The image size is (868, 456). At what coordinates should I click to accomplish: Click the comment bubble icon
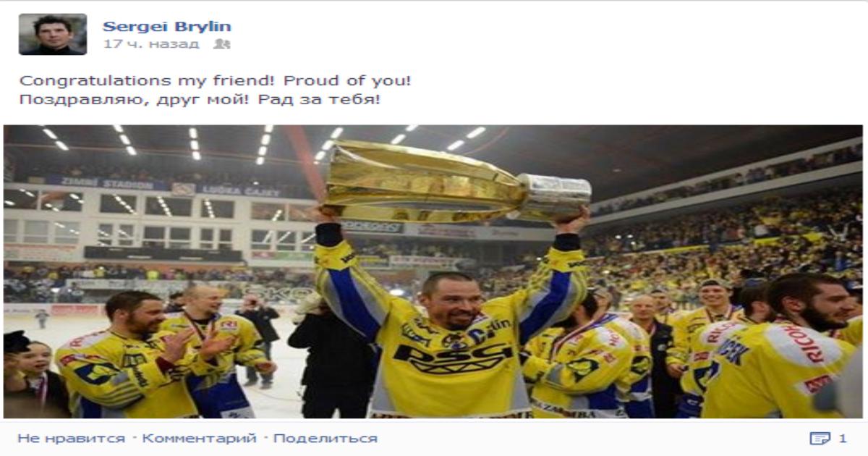pyautogui.click(x=820, y=438)
